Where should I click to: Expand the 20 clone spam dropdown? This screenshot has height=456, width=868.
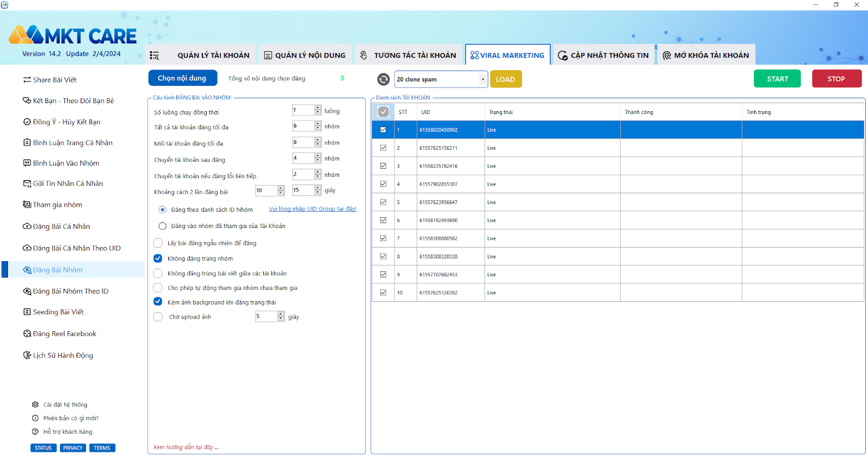tap(482, 79)
